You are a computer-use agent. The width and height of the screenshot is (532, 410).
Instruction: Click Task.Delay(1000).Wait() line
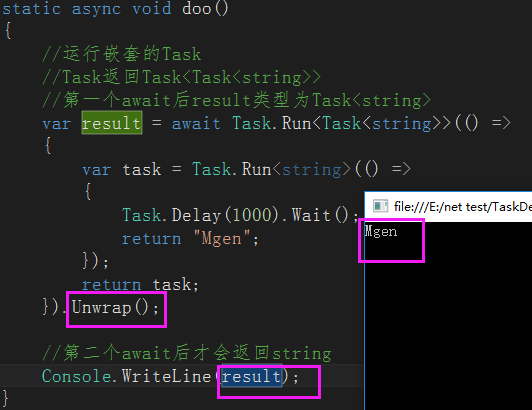(240, 215)
